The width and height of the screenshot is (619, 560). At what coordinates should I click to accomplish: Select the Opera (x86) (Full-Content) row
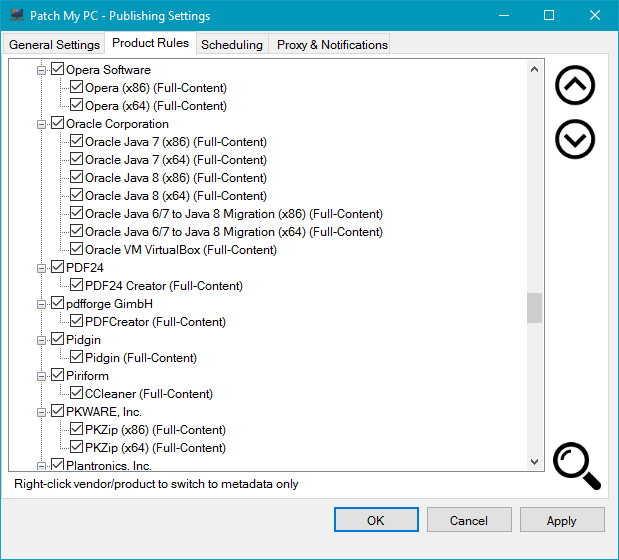156,88
